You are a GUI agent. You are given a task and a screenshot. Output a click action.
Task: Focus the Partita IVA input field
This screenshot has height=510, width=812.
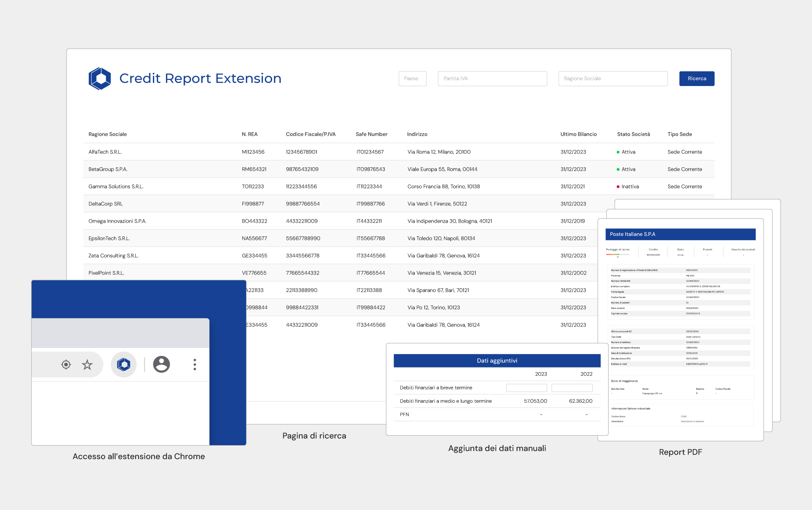pyautogui.click(x=492, y=79)
